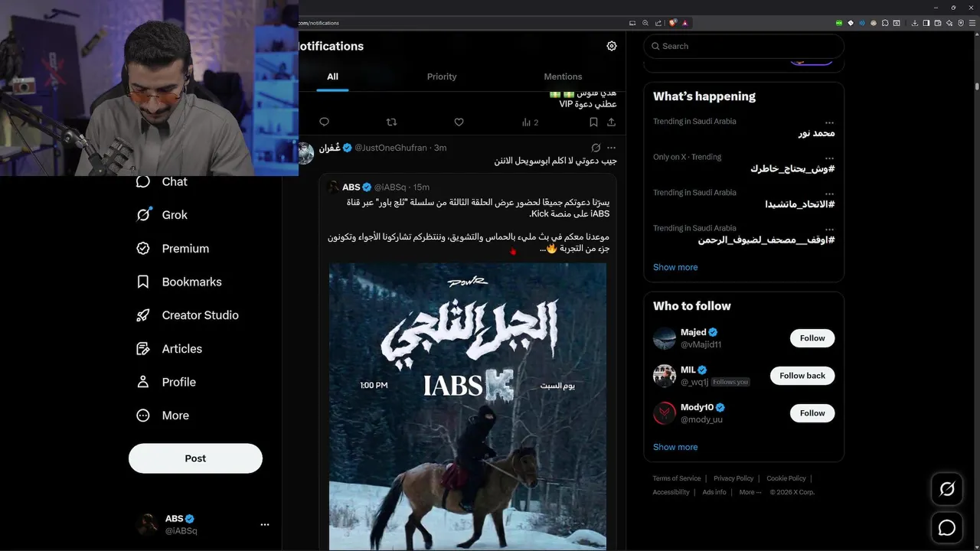Open trending hashtag #الاتحاد_ماتشيدا

point(800,204)
